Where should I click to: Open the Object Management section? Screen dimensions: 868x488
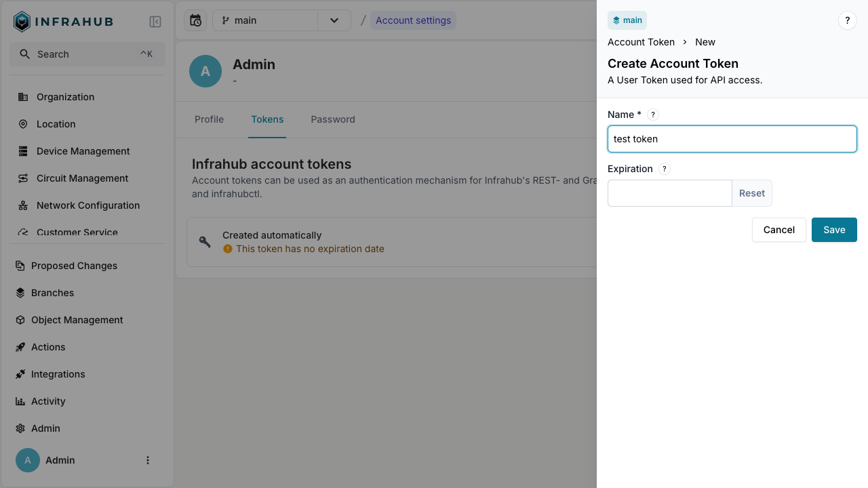[77, 320]
